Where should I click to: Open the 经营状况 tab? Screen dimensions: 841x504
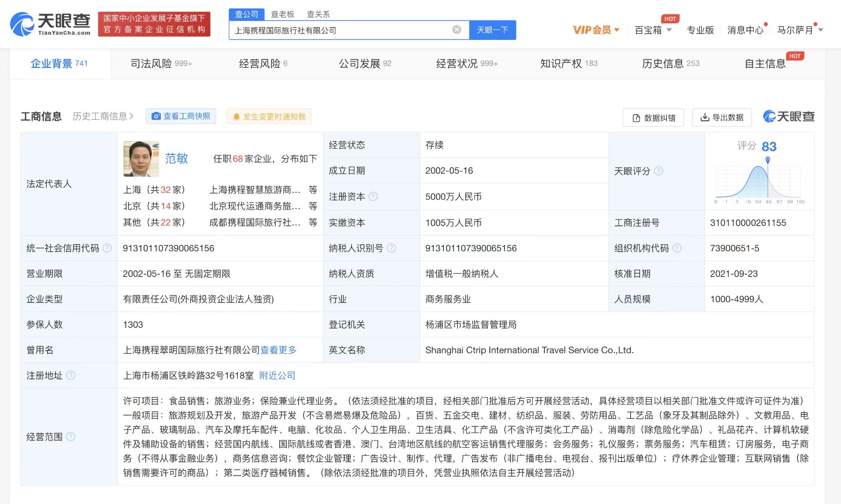pyautogui.click(x=467, y=64)
